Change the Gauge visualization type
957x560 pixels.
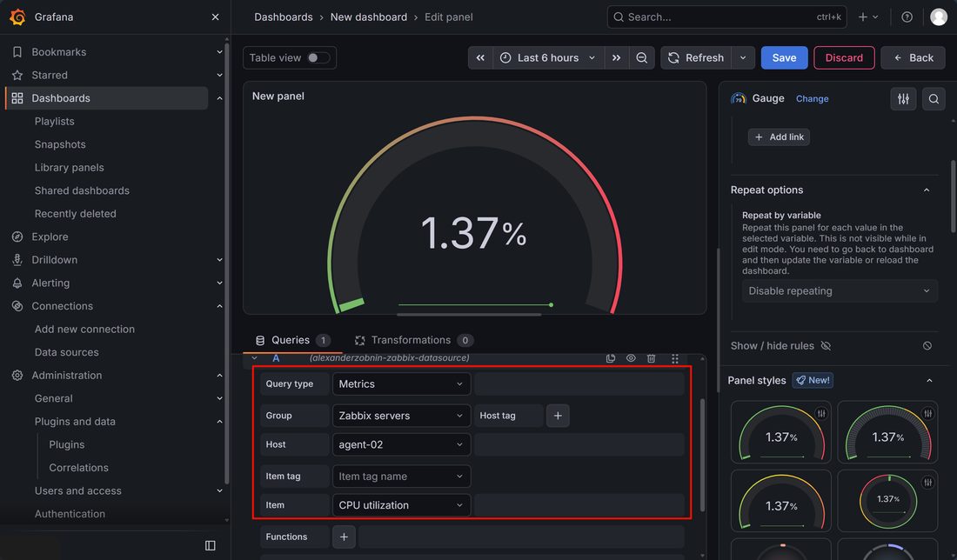coord(813,99)
